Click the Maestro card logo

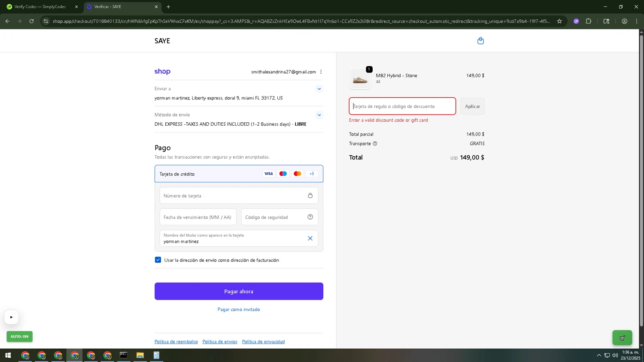tap(283, 174)
